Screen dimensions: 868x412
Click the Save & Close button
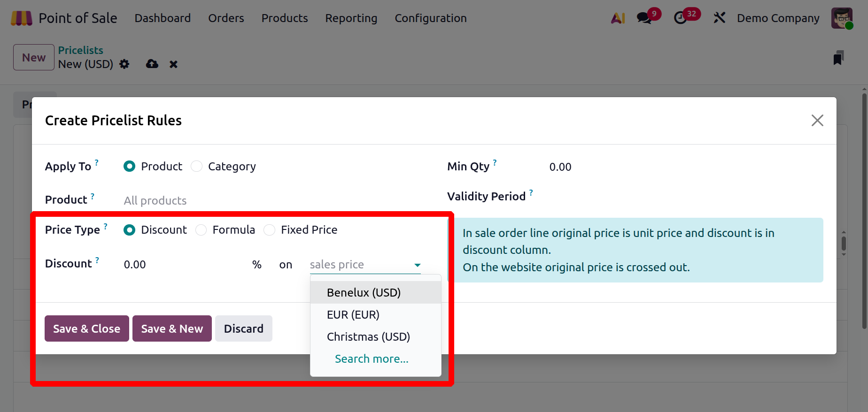pos(86,328)
